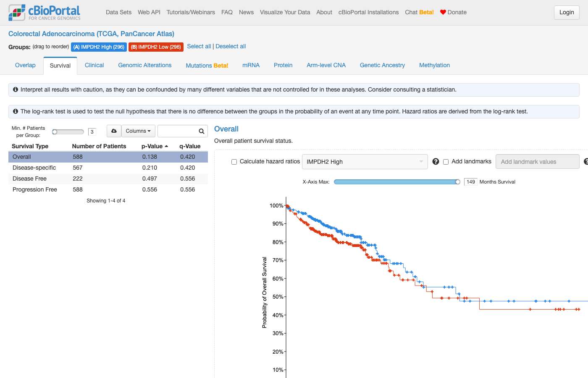The width and height of the screenshot is (588, 378).
Task: Open Visualize Your Data page
Action: tap(285, 12)
